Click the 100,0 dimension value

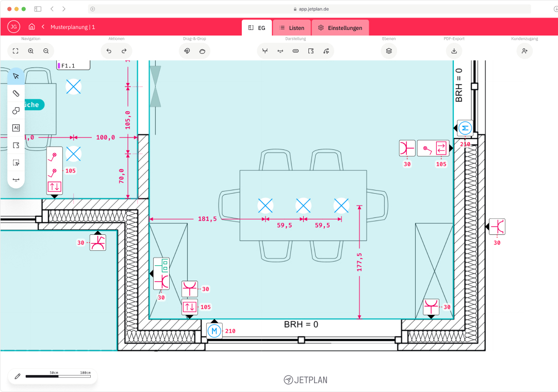[105, 137]
